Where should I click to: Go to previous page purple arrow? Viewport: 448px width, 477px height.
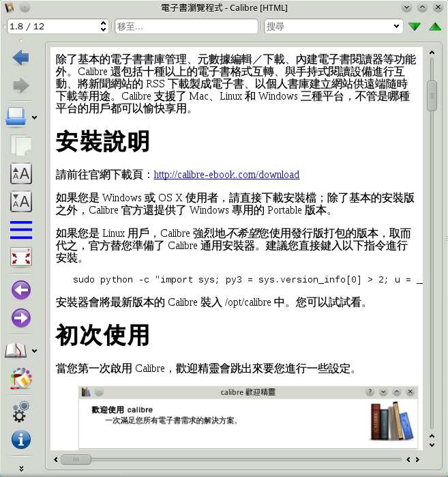(21, 290)
